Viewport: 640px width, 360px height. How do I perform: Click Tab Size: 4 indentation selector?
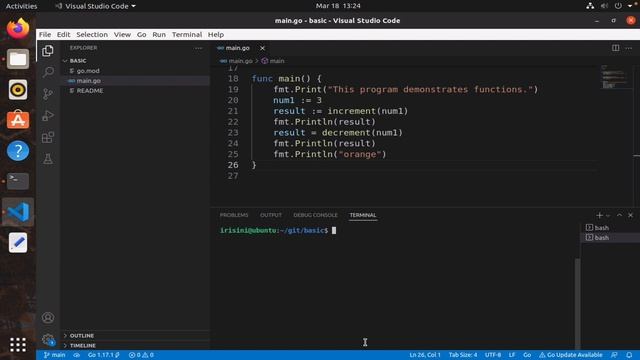click(x=463, y=355)
